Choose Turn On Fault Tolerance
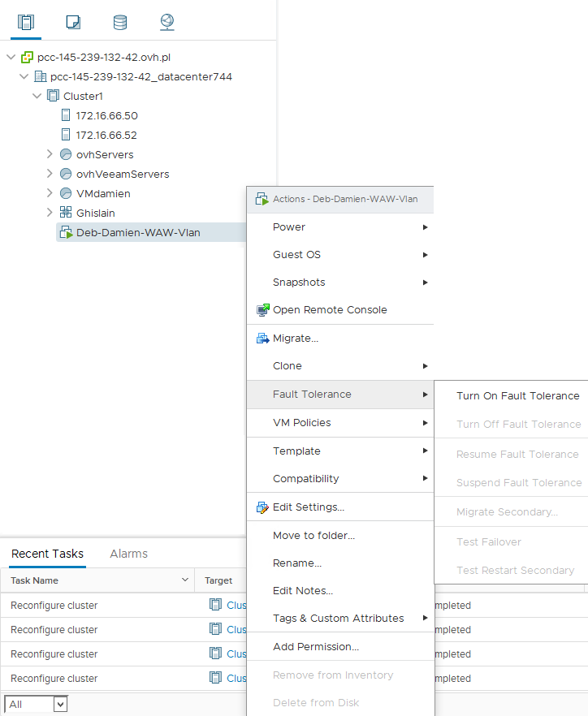 coord(517,396)
